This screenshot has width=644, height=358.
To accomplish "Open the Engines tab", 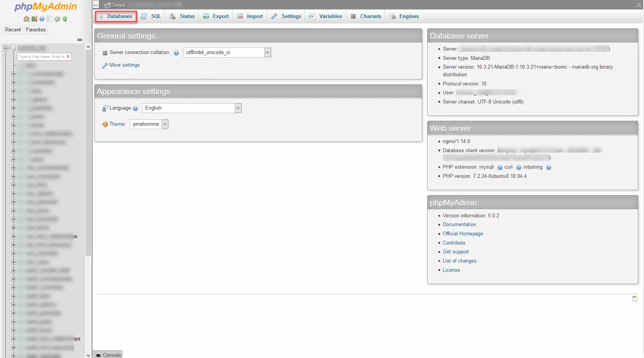I will (404, 16).
